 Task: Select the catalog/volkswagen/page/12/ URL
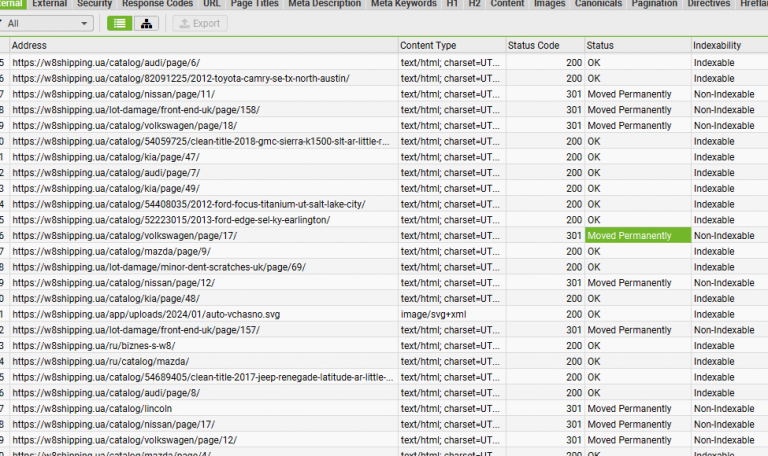(x=124, y=440)
